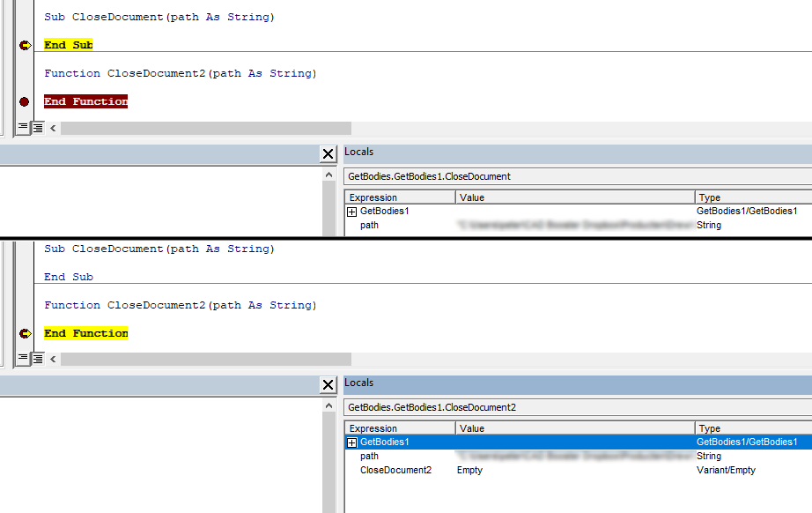The height and width of the screenshot is (513, 812).
Task: Expand the highlighted GetBodies1 node in the Locals list
Action: 352,442
